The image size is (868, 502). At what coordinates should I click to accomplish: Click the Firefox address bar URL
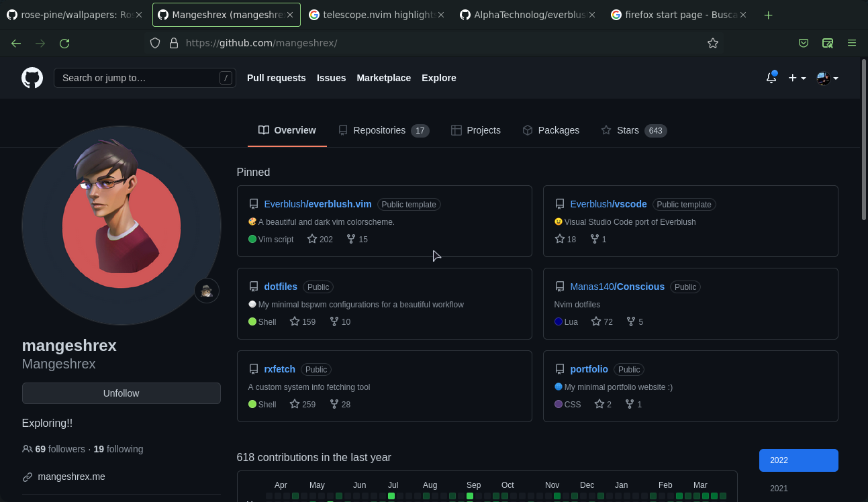[x=262, y=43]
